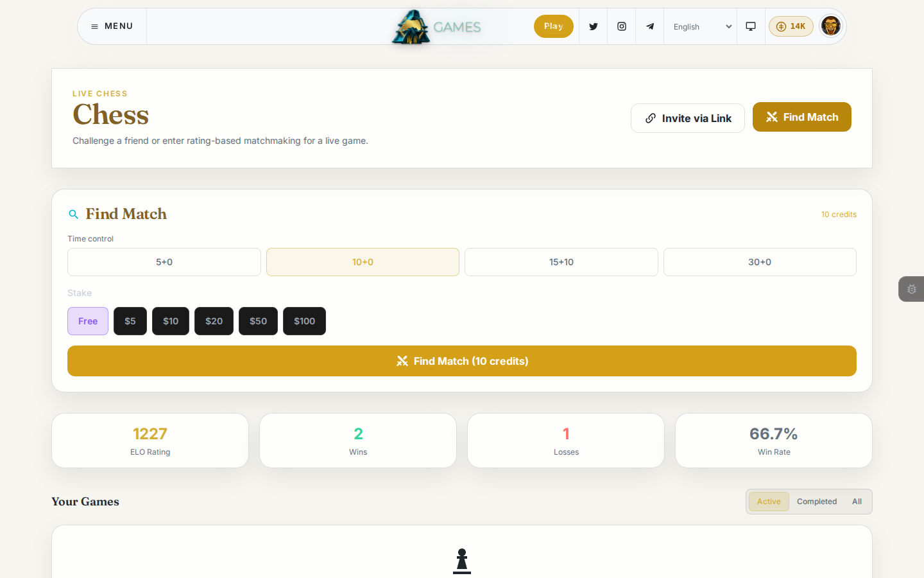Viewport: 924px width, 578px height.
Task: Click the '10 credits' label
Action: [839, 215]
